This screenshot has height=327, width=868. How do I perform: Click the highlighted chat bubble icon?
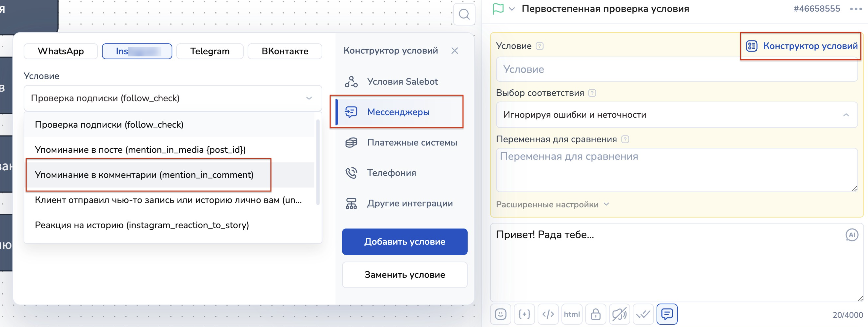(x=667, y=314)
